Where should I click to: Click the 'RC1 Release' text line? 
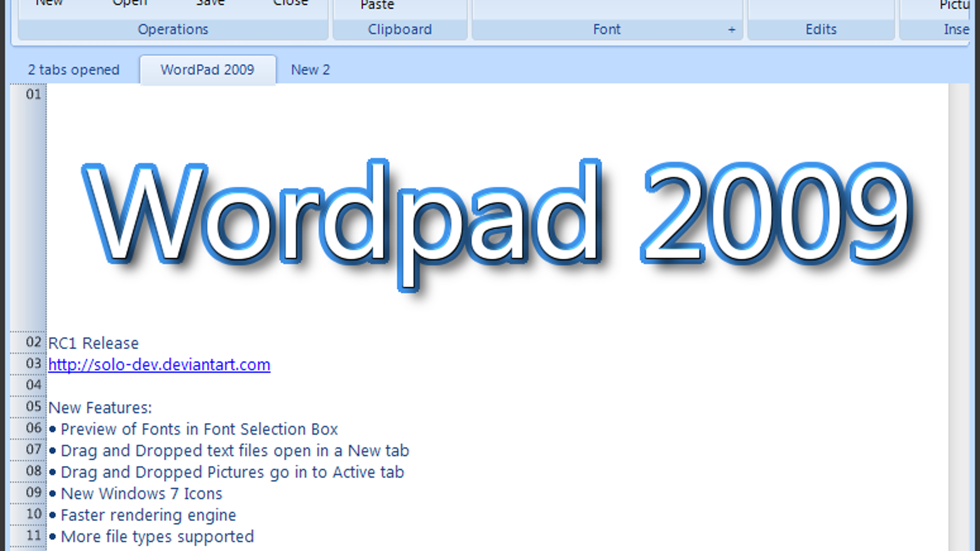tap(94, 343)
